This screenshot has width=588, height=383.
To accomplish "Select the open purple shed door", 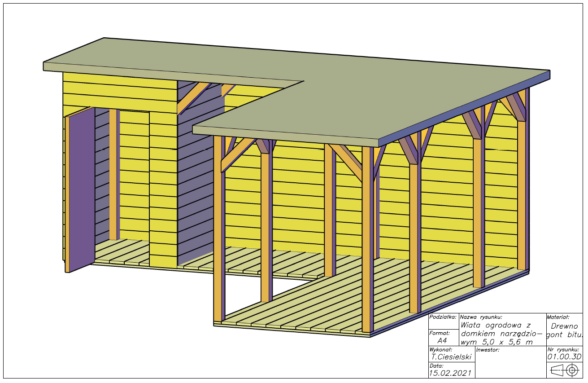I will coord(80,189).
